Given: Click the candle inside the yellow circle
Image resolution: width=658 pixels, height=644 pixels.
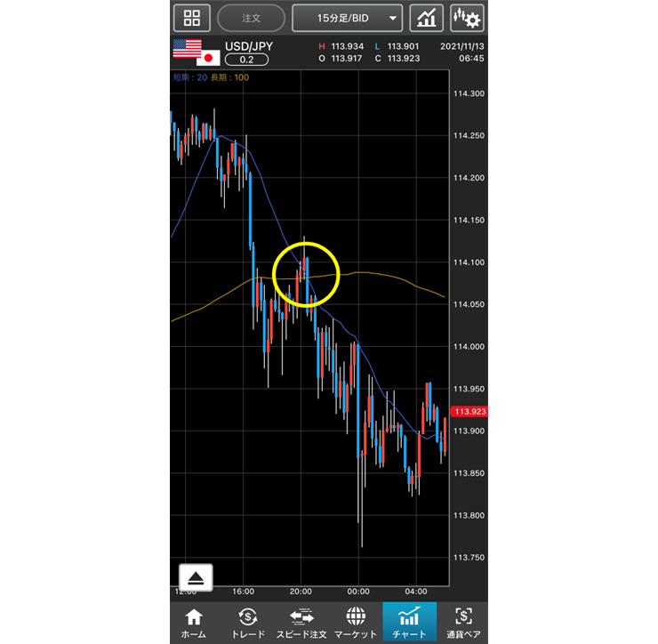Looking at the screenshot, I should coord(307,272).
